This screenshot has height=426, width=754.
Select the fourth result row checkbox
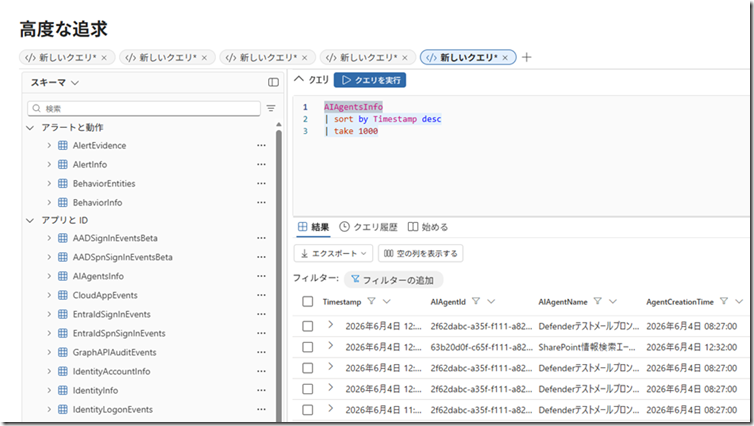click(x=307, y=389)
